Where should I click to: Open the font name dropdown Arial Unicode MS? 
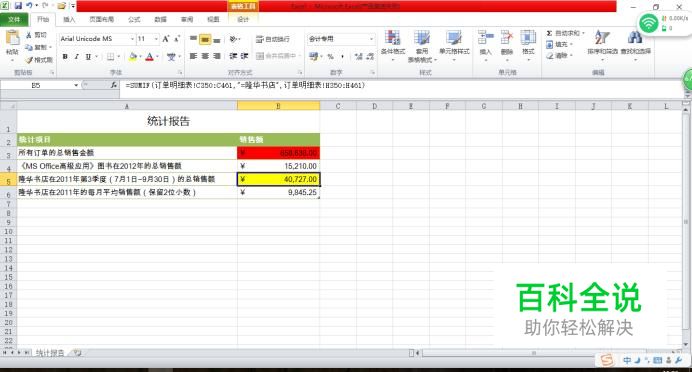(132, 39)
